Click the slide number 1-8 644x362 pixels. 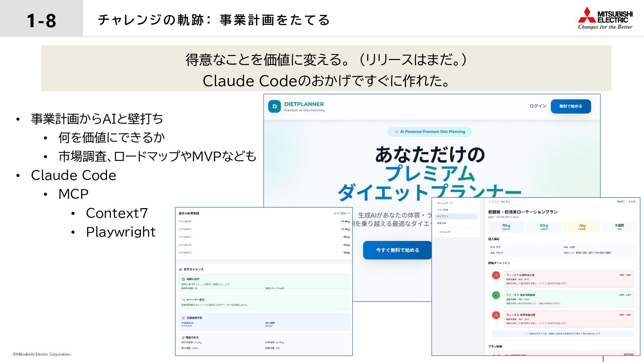[x=41, y=20]
